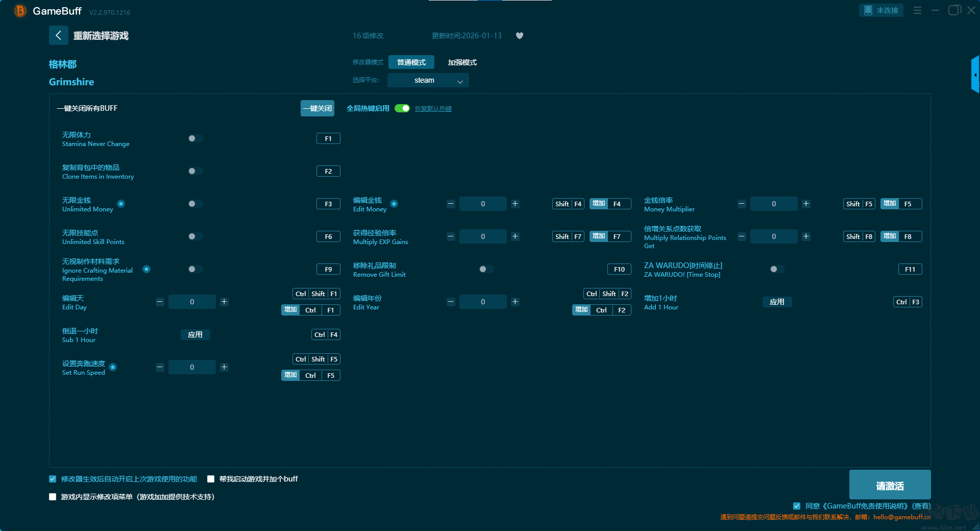The image size is (980, 531).
Task: Click the heart favorite icon
Action: tap(519, 36)
